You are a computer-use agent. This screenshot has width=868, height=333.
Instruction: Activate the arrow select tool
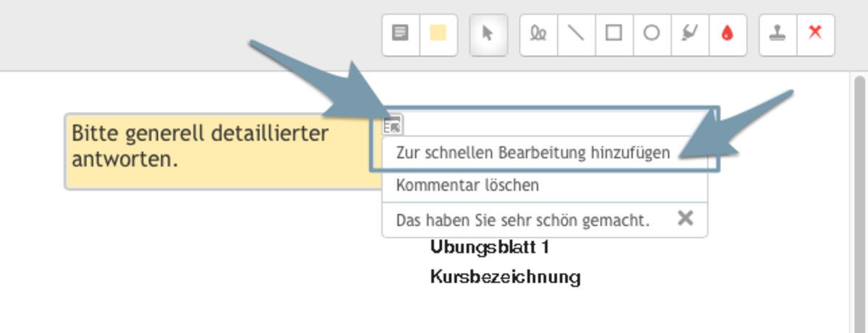pyautogui.click(x=488, y=33)
